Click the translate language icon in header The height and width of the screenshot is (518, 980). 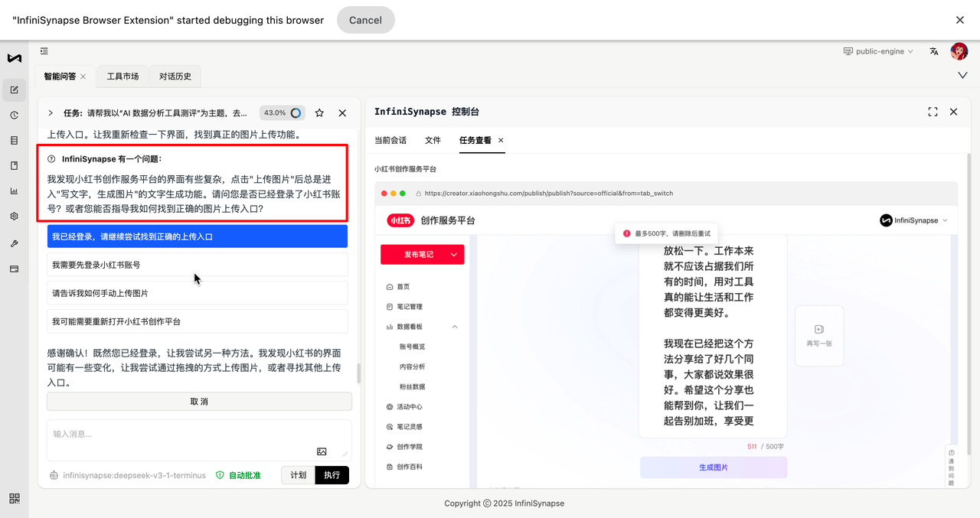[934, 51]
